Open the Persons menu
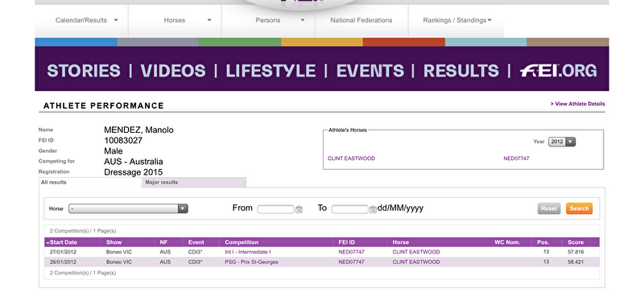Screen dimensions: 644x297 point(268,20)
